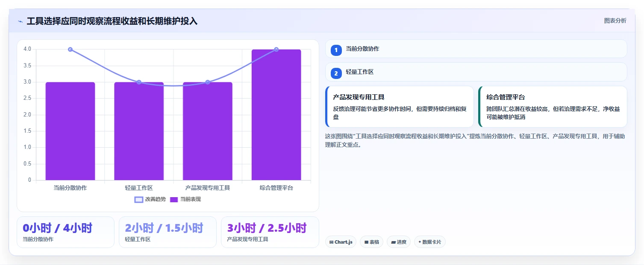Image resolution: width=644 pixels, height=265 pixels.
Task: Toggle the 改善趋势 legend item
Action: [149, 199]
